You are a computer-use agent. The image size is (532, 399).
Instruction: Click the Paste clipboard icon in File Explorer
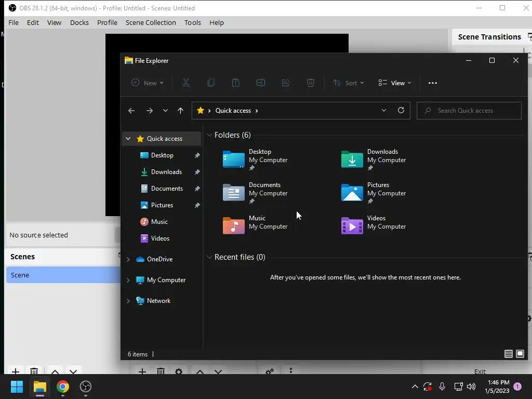tap(236, 83)
